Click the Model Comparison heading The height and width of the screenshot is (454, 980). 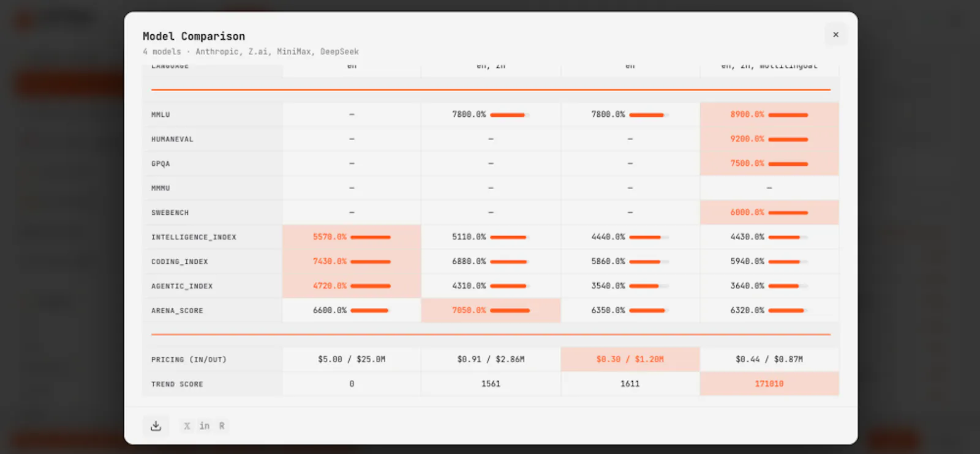194,36
